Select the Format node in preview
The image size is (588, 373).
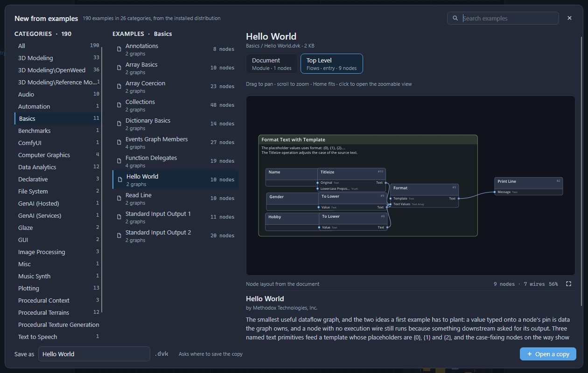pos(424,195)
